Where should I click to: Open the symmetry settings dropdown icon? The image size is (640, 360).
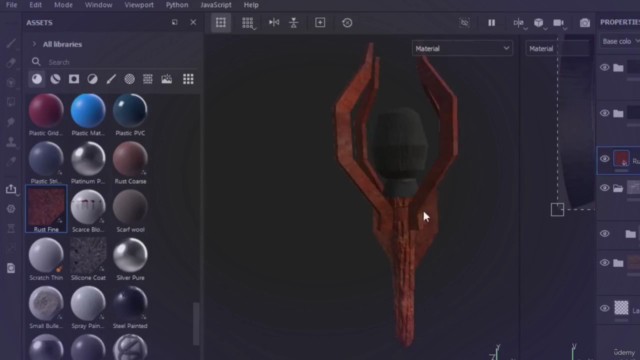pos(519,23)
